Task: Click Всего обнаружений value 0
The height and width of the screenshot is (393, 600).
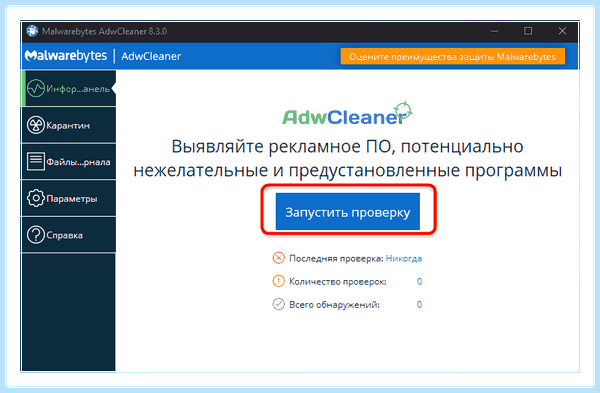Action: point(419,305)
